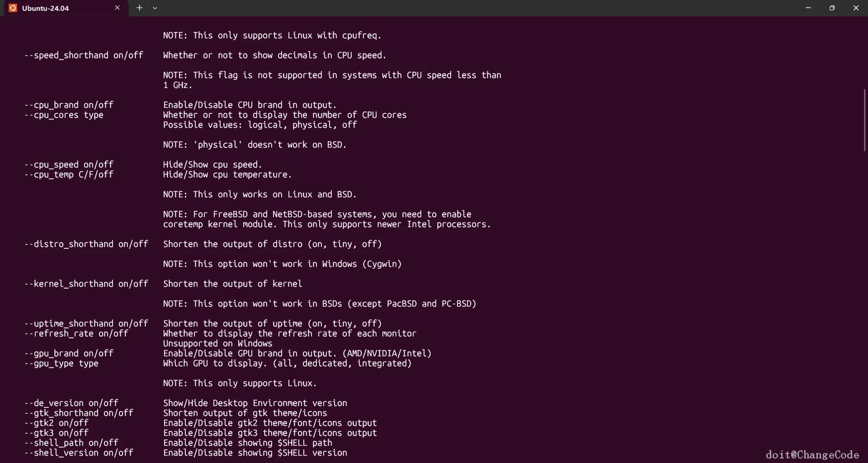
Task: Close the Ubuntu-24.04 tab
Action: point(118,8)
